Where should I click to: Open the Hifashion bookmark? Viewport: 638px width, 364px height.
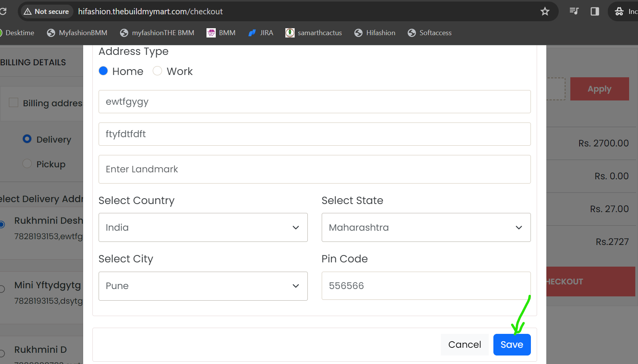(x=375, y=33)
